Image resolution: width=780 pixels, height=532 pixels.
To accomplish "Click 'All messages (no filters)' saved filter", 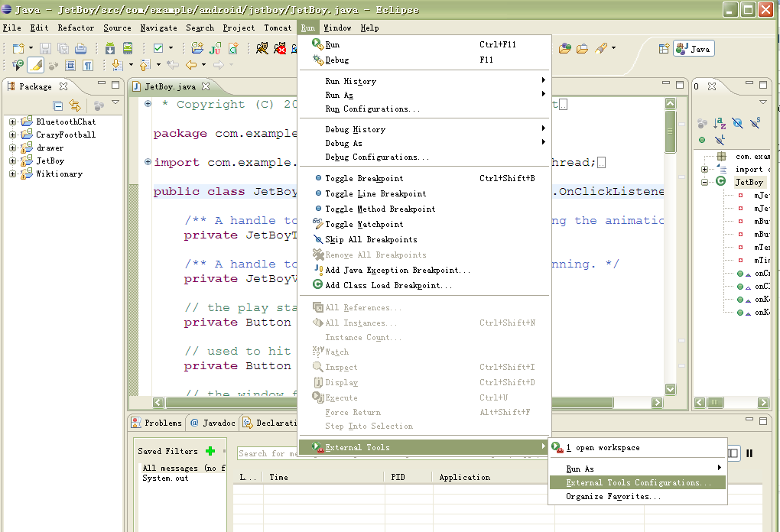I will (184, 469).
